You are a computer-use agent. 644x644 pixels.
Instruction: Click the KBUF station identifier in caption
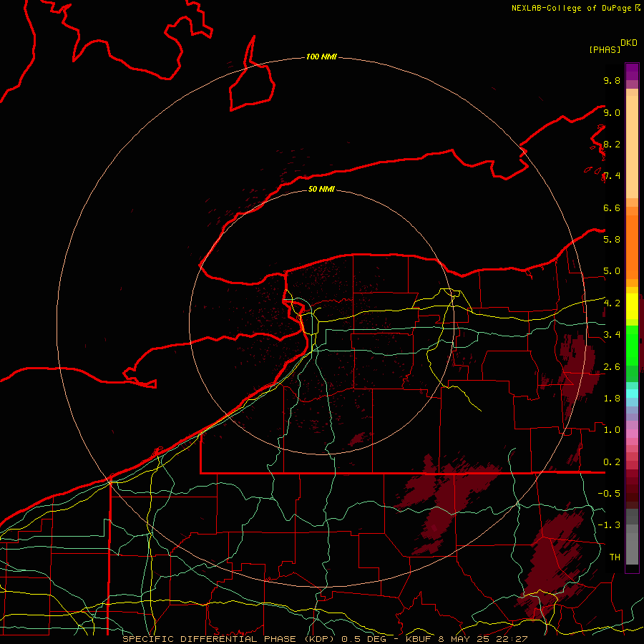click(x=419, y=639)
